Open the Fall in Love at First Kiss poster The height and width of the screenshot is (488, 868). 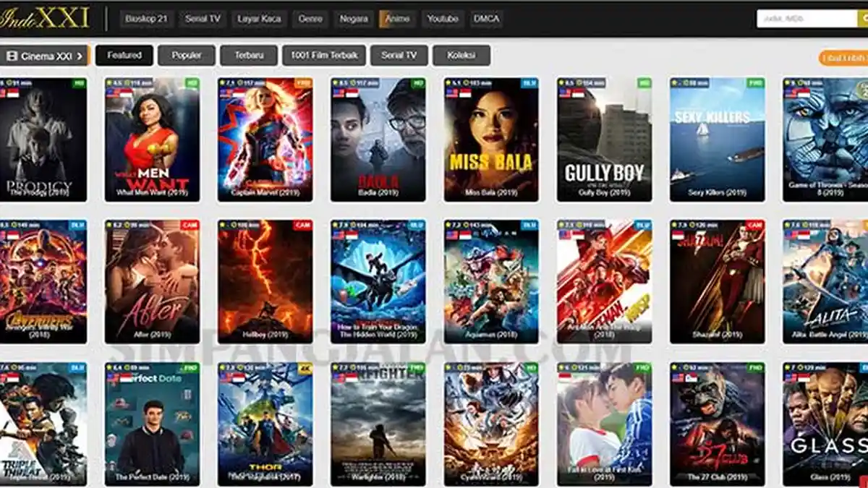point(604,424)
